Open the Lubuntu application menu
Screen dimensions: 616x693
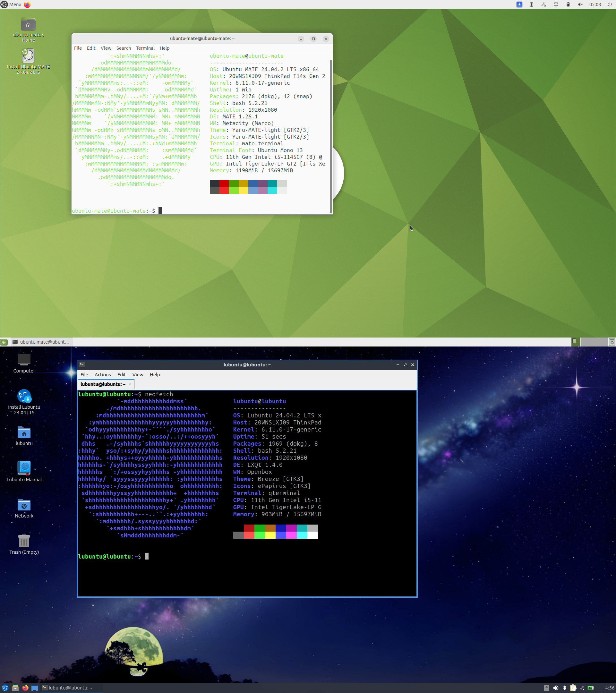click(5, 688)
